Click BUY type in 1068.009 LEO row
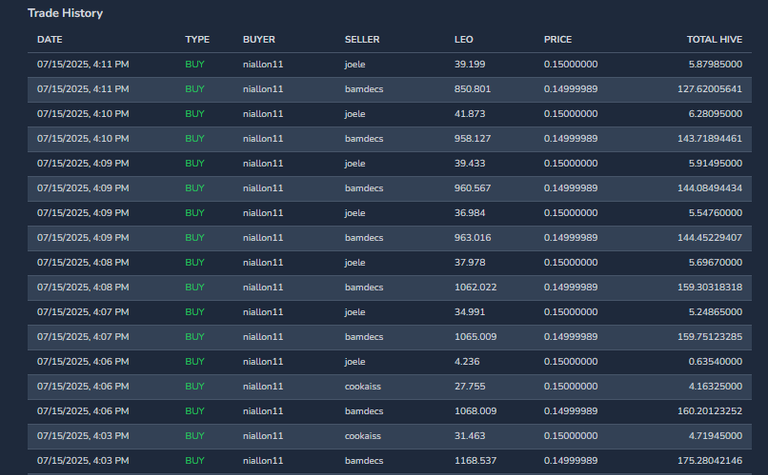The height and width of the screenshot is (475, 768). 194,411
